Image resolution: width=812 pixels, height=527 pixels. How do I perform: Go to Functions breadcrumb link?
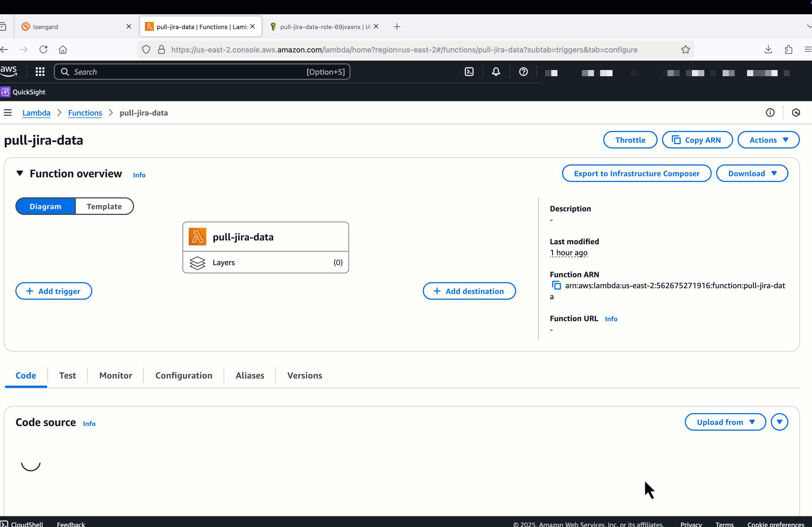pos(85,113)
